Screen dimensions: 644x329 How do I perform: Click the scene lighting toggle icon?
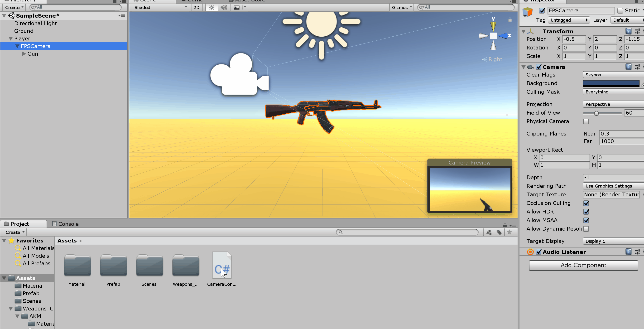tap(211, 8)
